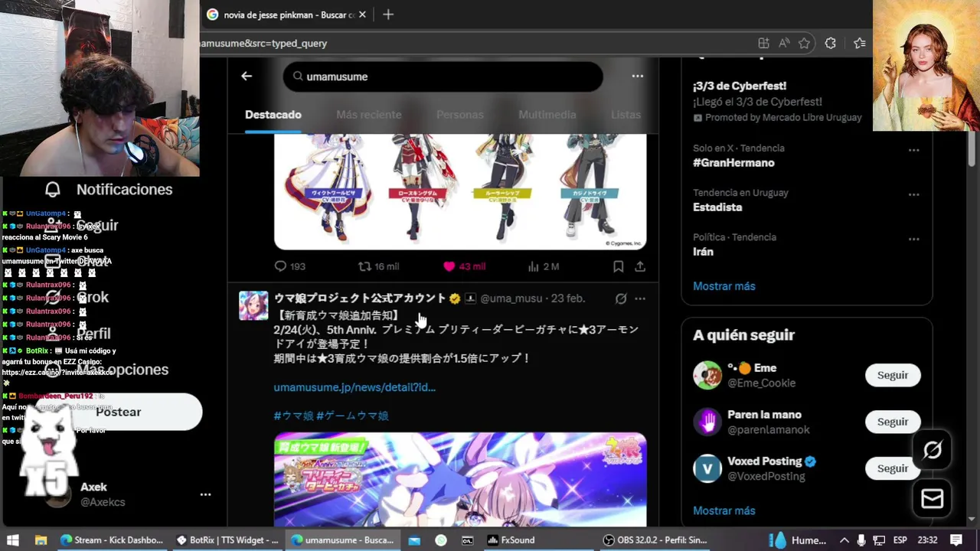Click the Postear button
The width and height of the screenshot is (980, 551).
pos(119,412)
